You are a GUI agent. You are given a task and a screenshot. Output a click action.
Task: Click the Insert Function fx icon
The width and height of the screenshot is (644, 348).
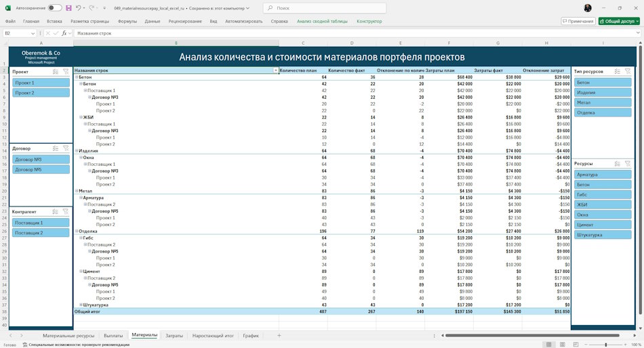pos(64,33)
